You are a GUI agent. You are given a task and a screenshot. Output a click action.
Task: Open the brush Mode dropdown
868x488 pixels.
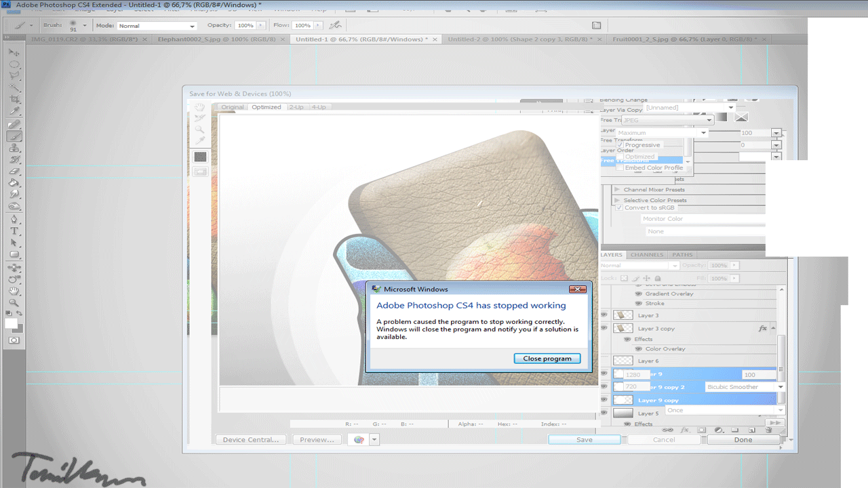(x=156, y=26)
